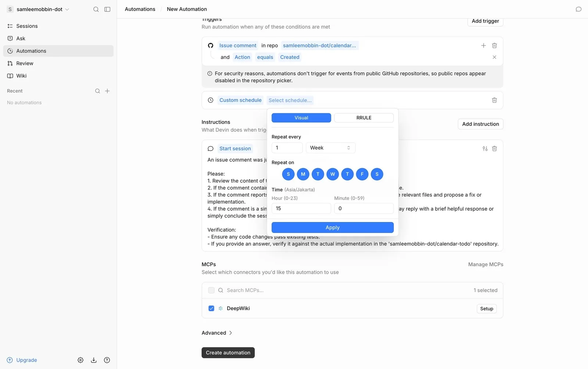
Task: Click the Create automation button
Action: pyautogui.click(x=228, y=353)
